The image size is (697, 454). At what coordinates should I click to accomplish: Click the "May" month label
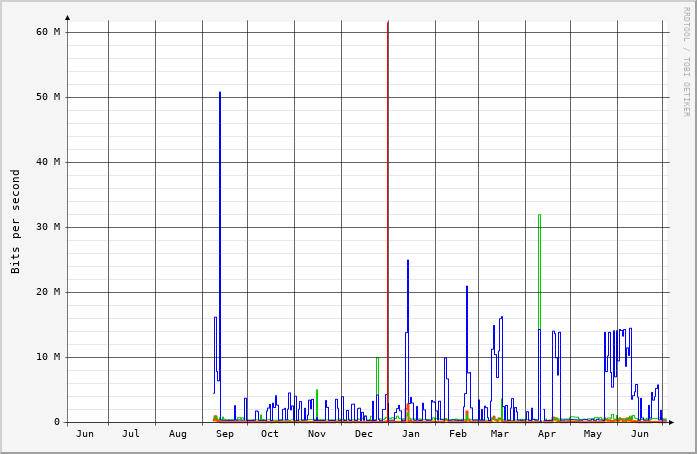pyautogui.click(x=593, y=434)
